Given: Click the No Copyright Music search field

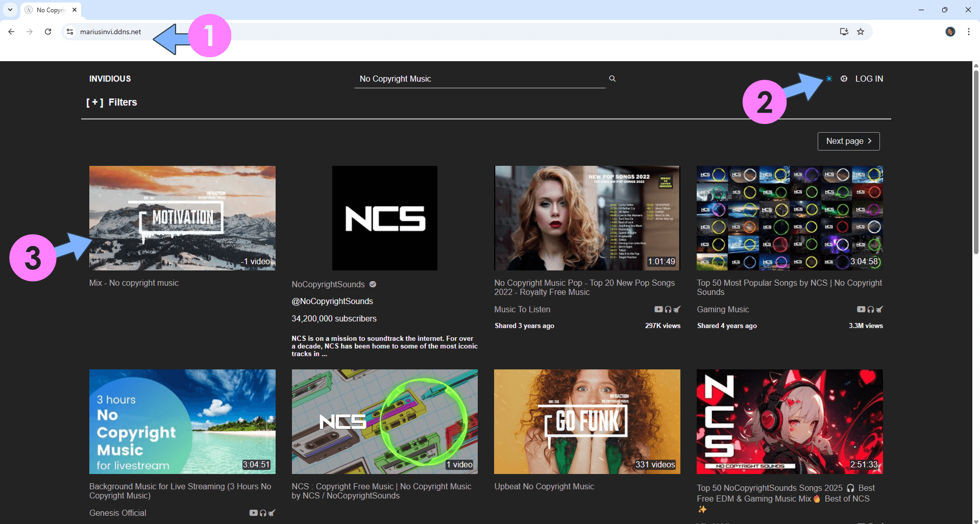Looking at the screenshot, I should pyautogui.click(x=479, y=79).
